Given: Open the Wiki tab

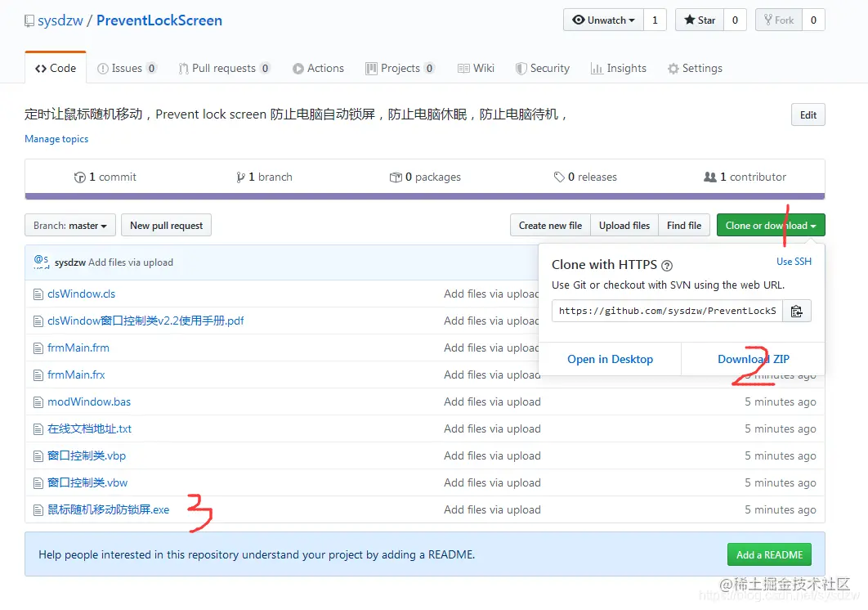Looking at the screenshot, I should tap(476, 68).
